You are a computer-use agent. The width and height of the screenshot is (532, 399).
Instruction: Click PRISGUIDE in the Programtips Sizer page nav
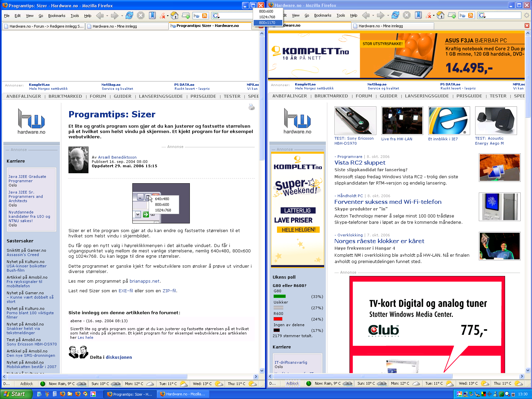pyautogui.click(x=203, y=96)
